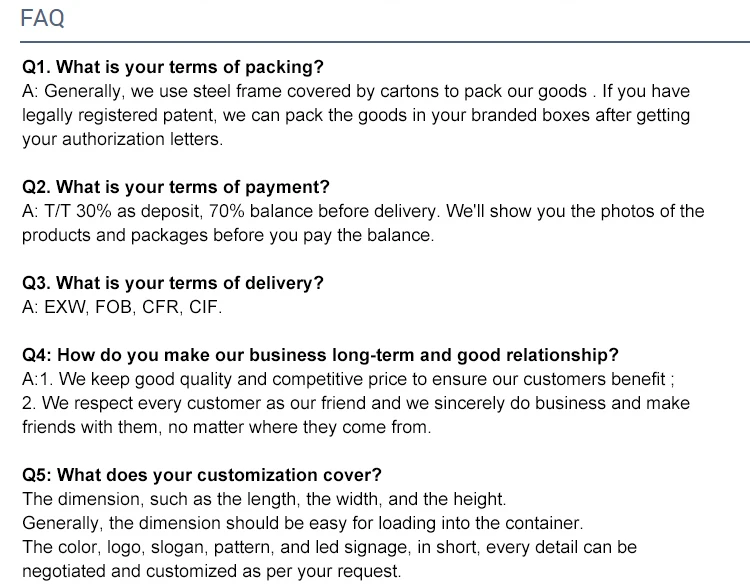Screen dimensions: 750x588
Task: Click the Q5 customization cover question
Action: pyautogui.click(x=202, y=475)
